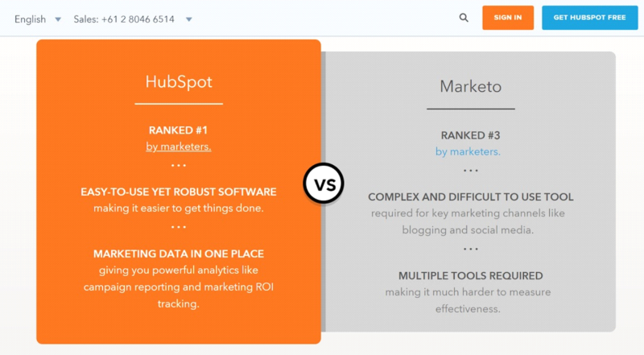Expand the Sales phone number dropdown arrow

[189, 19]
